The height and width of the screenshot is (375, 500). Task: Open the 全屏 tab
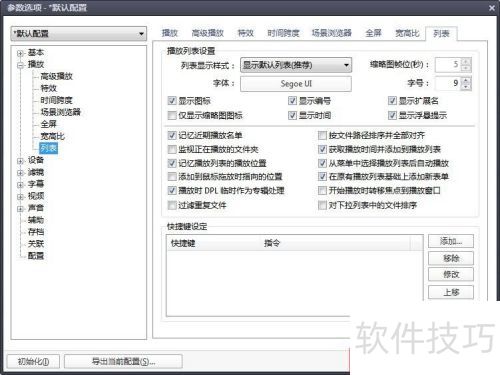(x=373, y=33)
